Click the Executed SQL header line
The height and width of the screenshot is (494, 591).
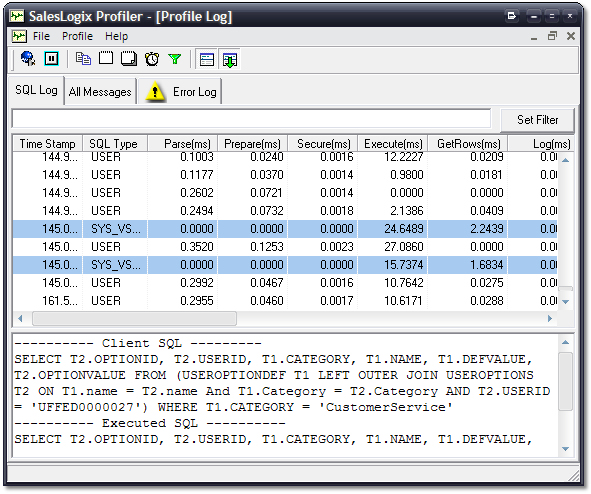pyautogui.click(x=150, y=423)
